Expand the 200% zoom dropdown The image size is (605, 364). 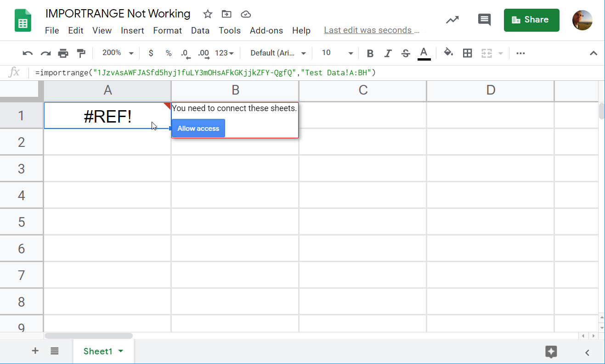[x=118, y=53]
